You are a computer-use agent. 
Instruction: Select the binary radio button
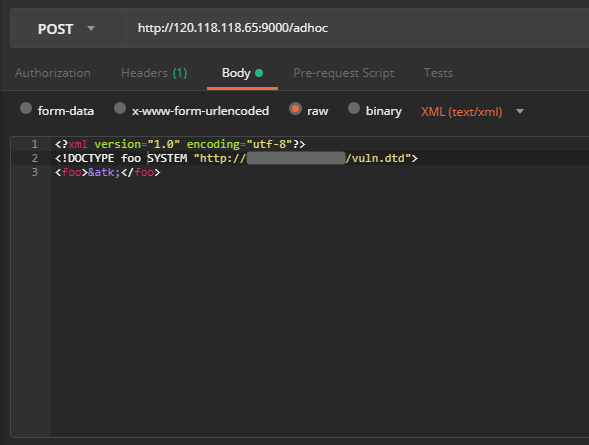[x=354, y=109]
